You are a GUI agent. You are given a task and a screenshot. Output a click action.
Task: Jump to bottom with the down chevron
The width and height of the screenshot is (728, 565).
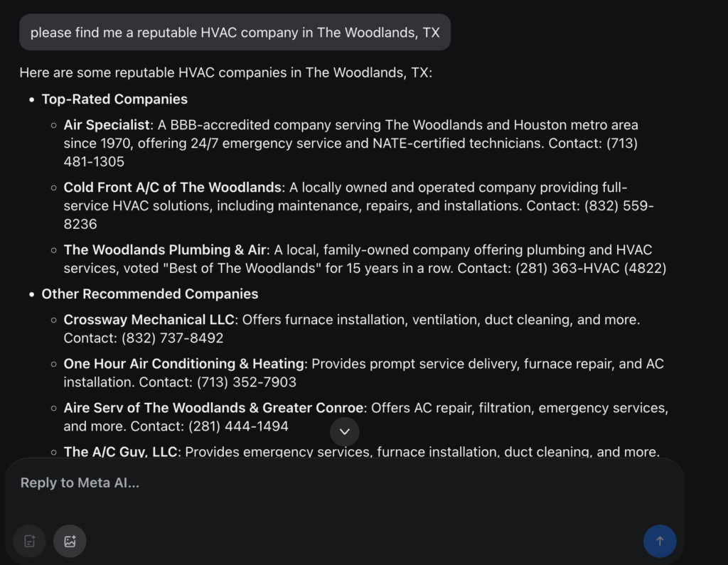click(344, 431)
